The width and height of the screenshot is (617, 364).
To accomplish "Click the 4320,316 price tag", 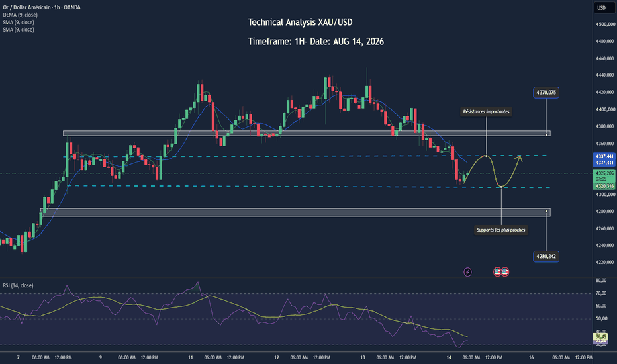I will 604,186.
